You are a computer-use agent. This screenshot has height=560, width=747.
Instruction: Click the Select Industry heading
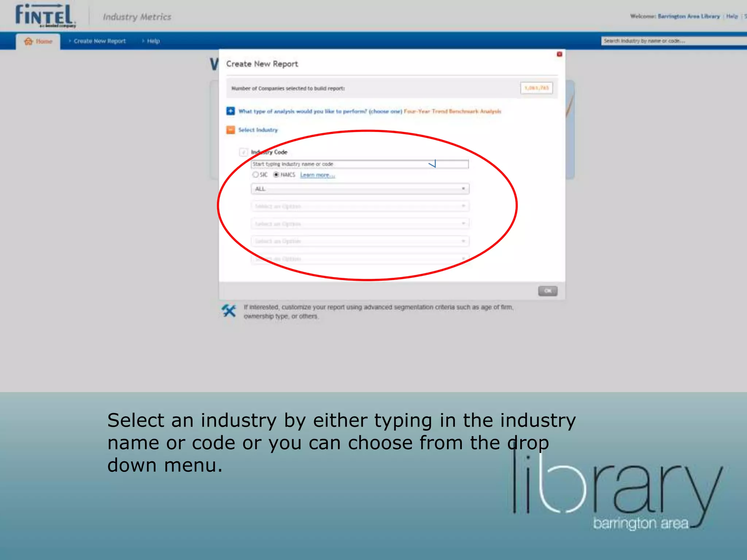pyautogui.click(x=258, y=130)
